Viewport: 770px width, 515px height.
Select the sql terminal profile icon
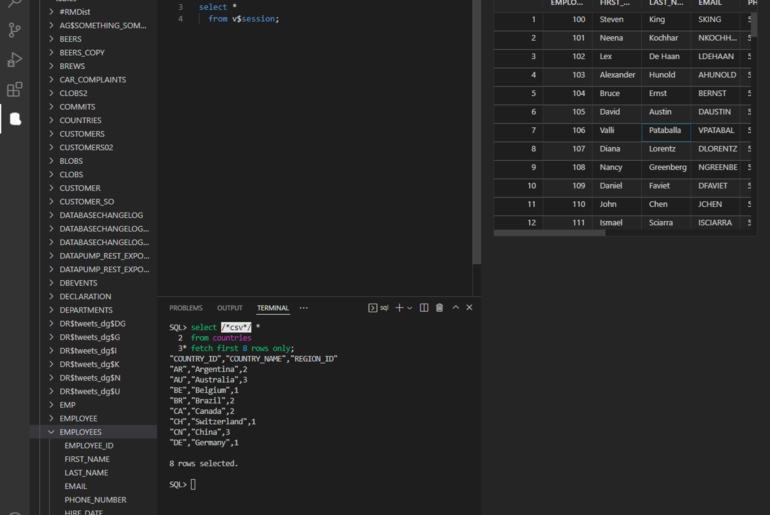[x=373, y=308]
